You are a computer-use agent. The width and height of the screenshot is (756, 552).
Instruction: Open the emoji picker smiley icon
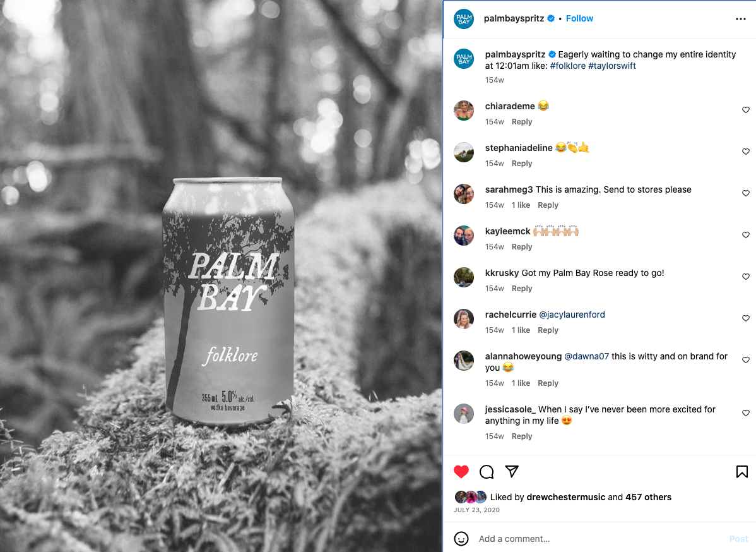tap(461, 539)
